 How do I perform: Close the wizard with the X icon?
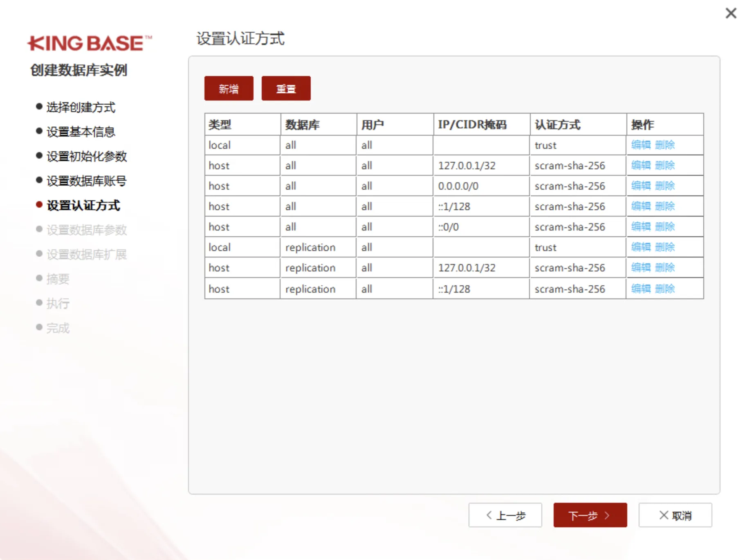coord(731,13)
